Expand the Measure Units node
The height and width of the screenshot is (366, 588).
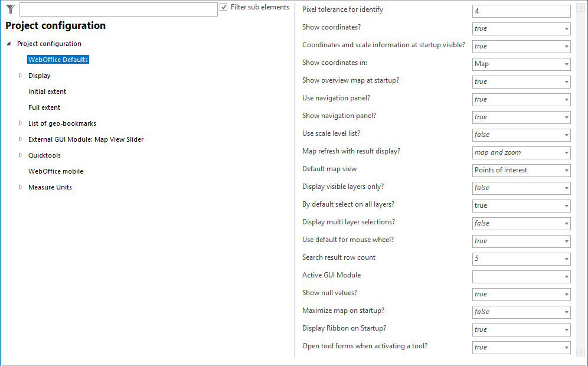[21, 187]
